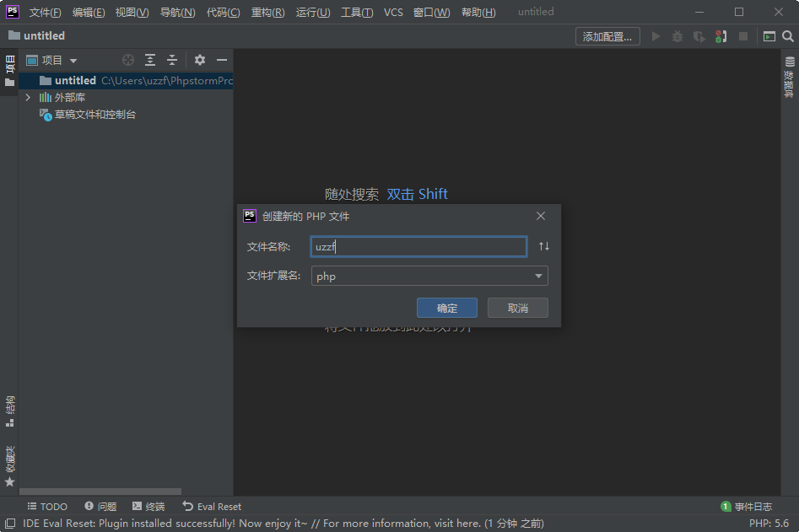799x532 pixels.
Task: Toggle the 结构 side tool window tab
Action: tap(9, 411)
